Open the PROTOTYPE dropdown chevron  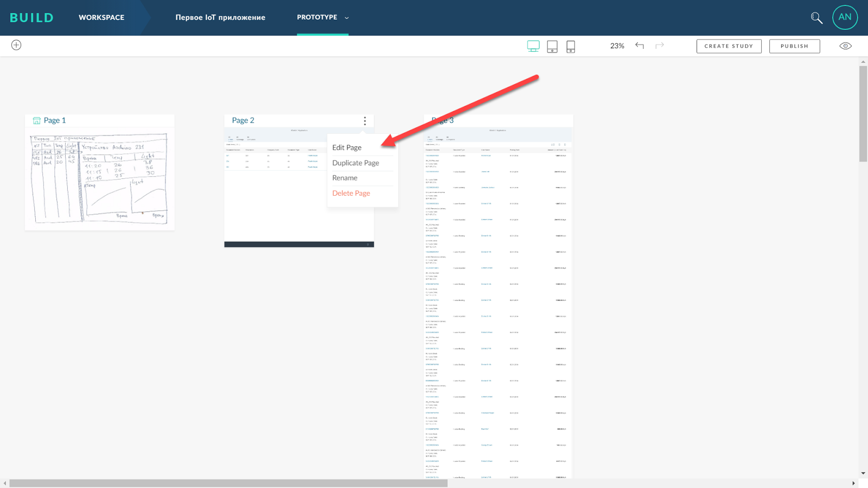point(346,17)
